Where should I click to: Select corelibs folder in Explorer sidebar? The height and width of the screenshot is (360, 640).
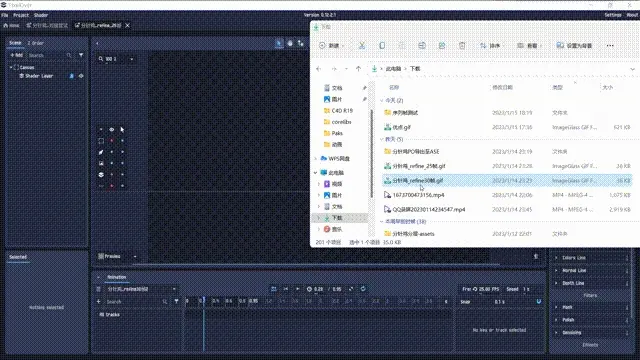pos(338,122)
